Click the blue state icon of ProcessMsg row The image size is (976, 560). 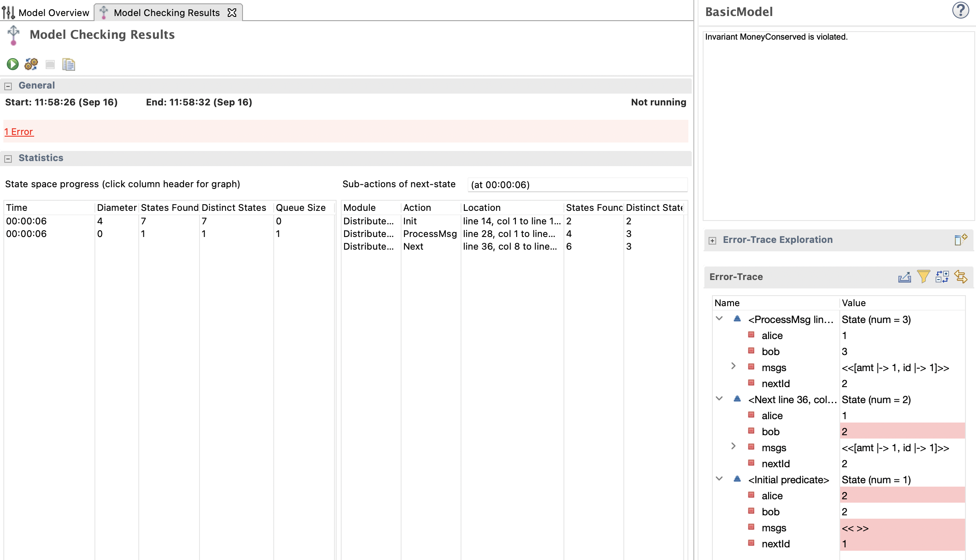(737, 319)
